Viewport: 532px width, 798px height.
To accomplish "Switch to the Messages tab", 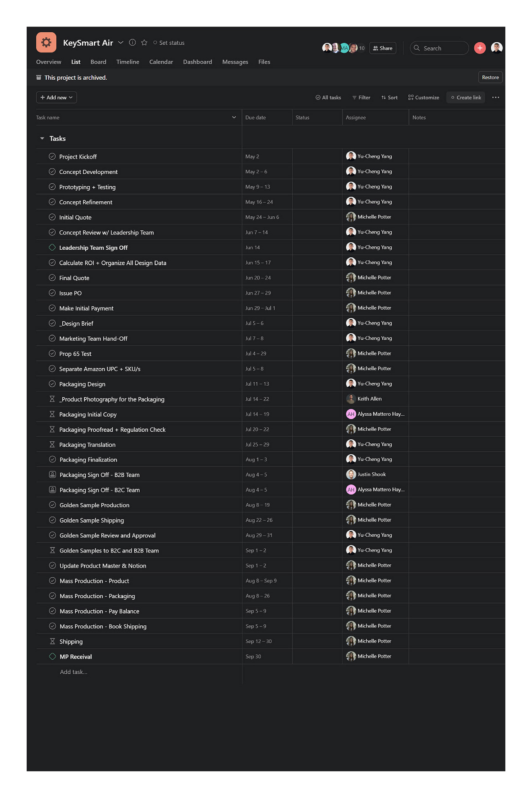I will 235,62.
